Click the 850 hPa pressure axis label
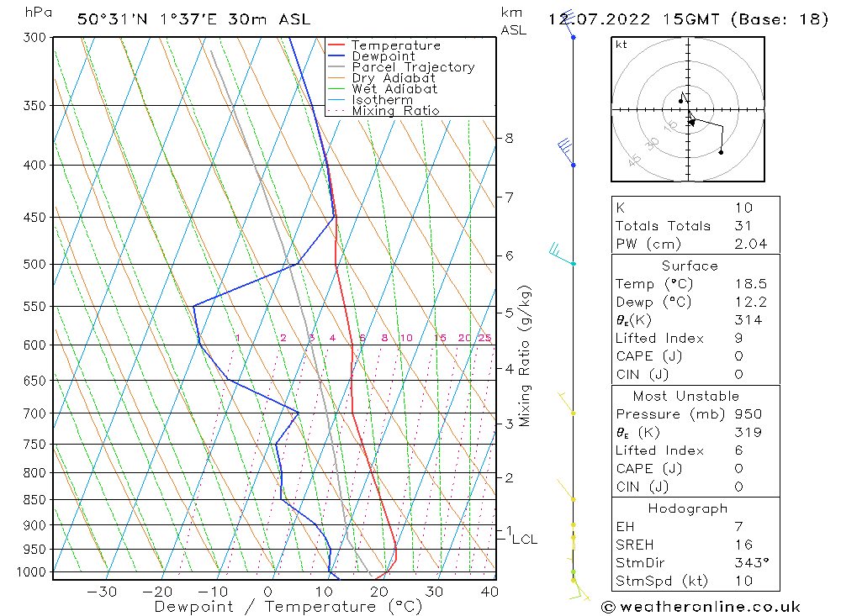 [34, 500]
